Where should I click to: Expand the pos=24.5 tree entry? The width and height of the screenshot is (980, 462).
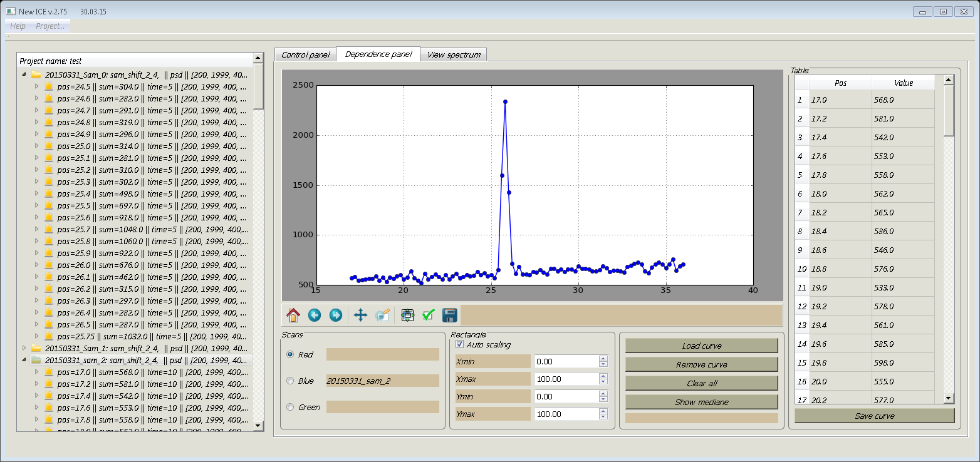pos(36,86)
